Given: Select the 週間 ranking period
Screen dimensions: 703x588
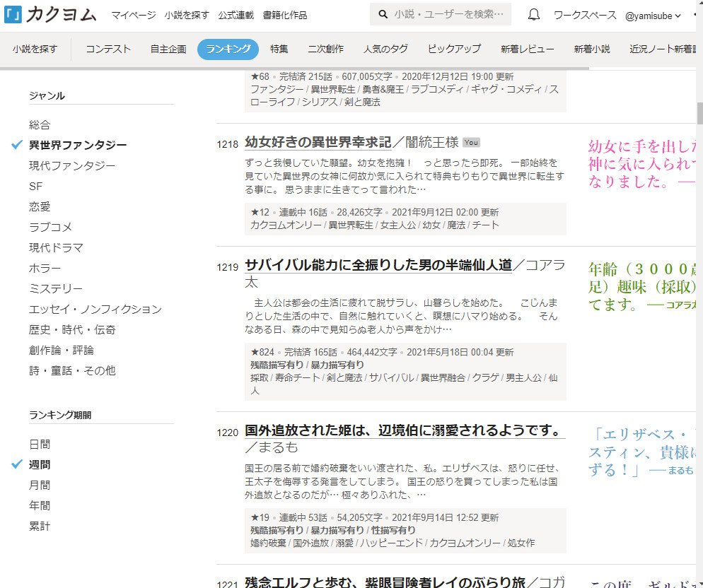Looking at the screenshot, I should click(x=40, y=465).
